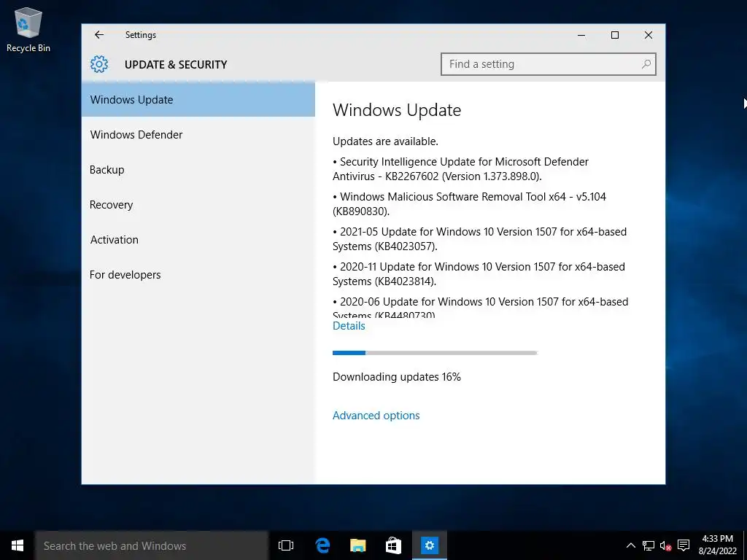
Task: Click the muted volume tray icon
Action: [665, 545]
